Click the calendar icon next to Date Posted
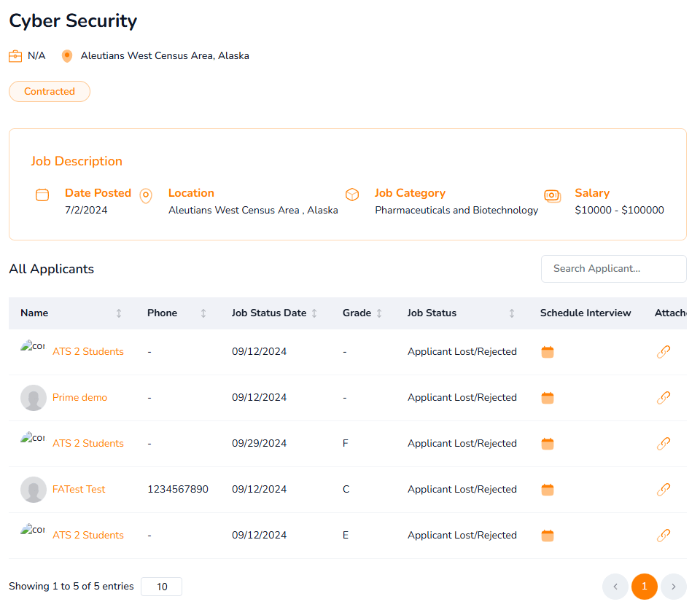Viewport: 700px width, 607px height. coord(42,194)
